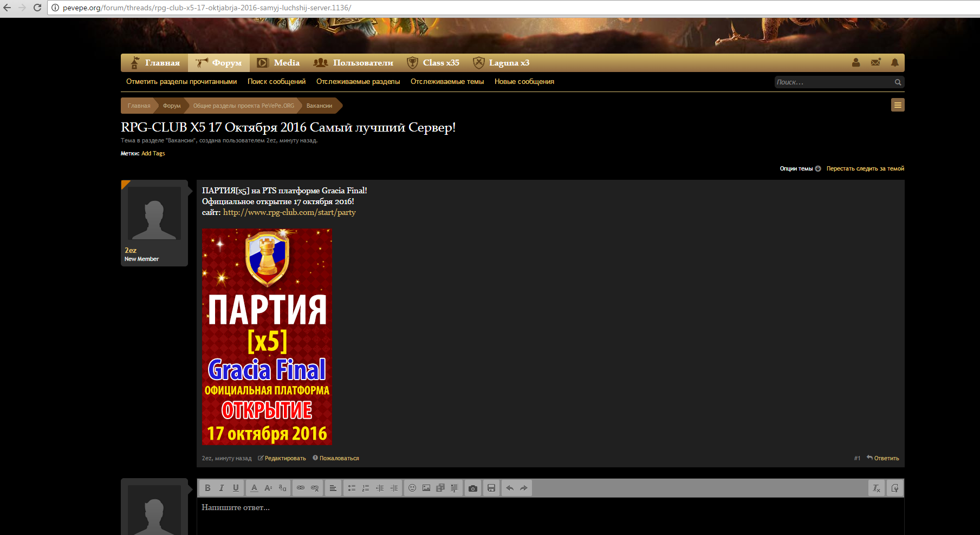Viewport: 980px width, 535px height.
Task: Open Отслеживаемые темы link
Action: coord(447,82)
